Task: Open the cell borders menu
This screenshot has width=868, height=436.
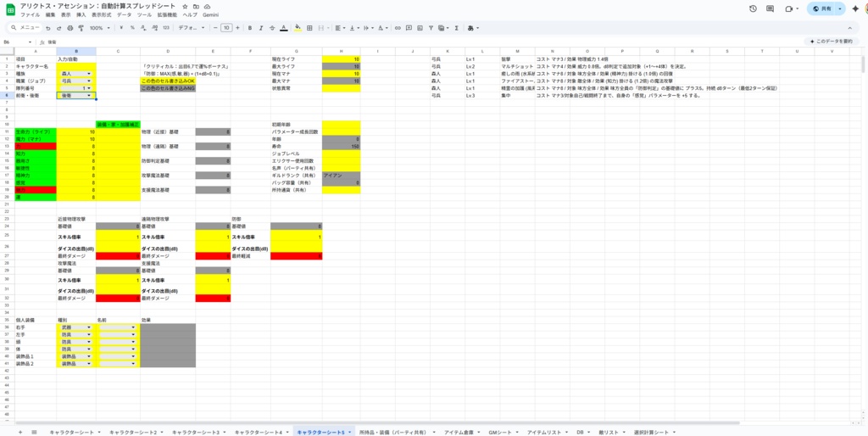Action: click(x=309, y=28)
